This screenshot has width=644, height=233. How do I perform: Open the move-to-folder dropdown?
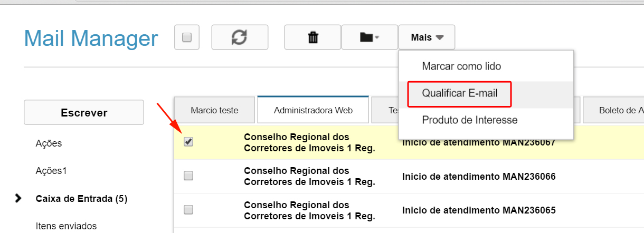[369, 37]
